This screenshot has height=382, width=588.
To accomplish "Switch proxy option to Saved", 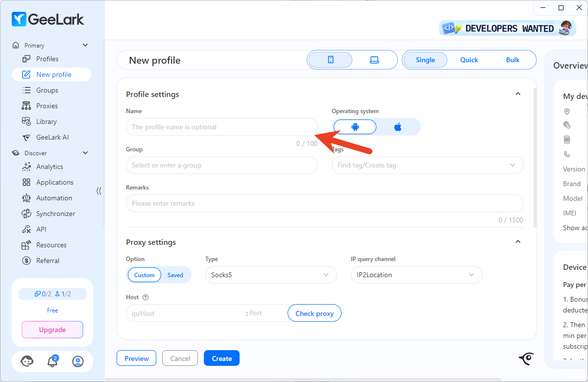I will [x=175, y=275].
